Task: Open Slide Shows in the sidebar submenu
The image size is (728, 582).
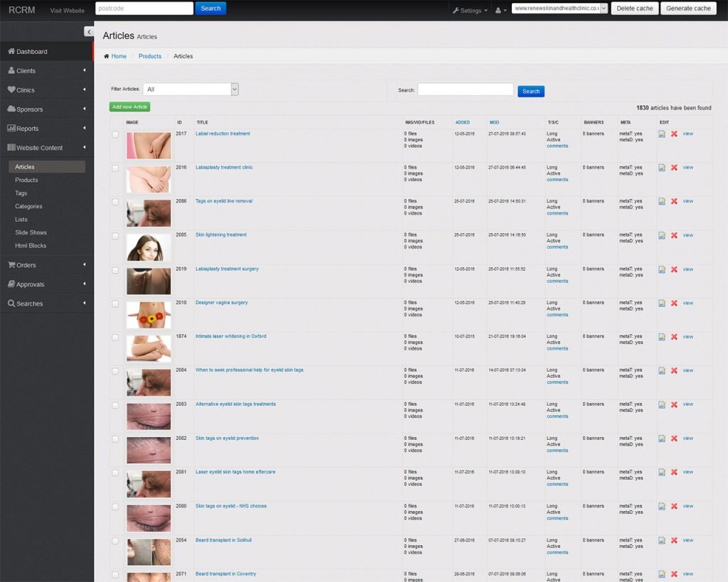Action: (x=31, y=232)
